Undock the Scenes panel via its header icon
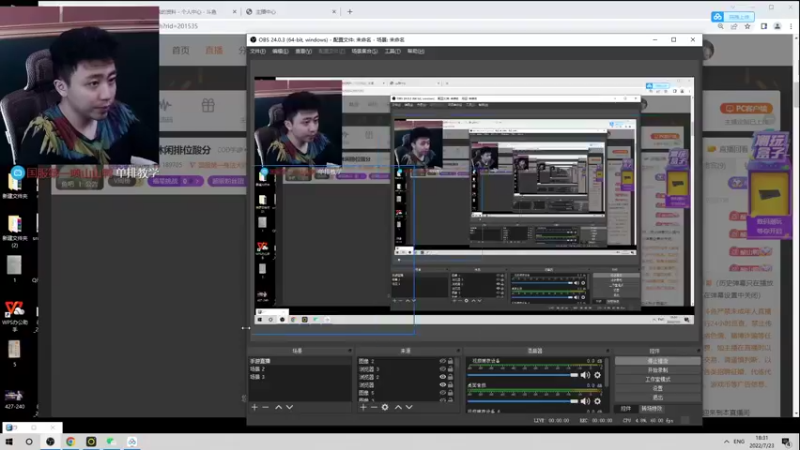This screenshot has height=450, width=800. pos(349,351)
